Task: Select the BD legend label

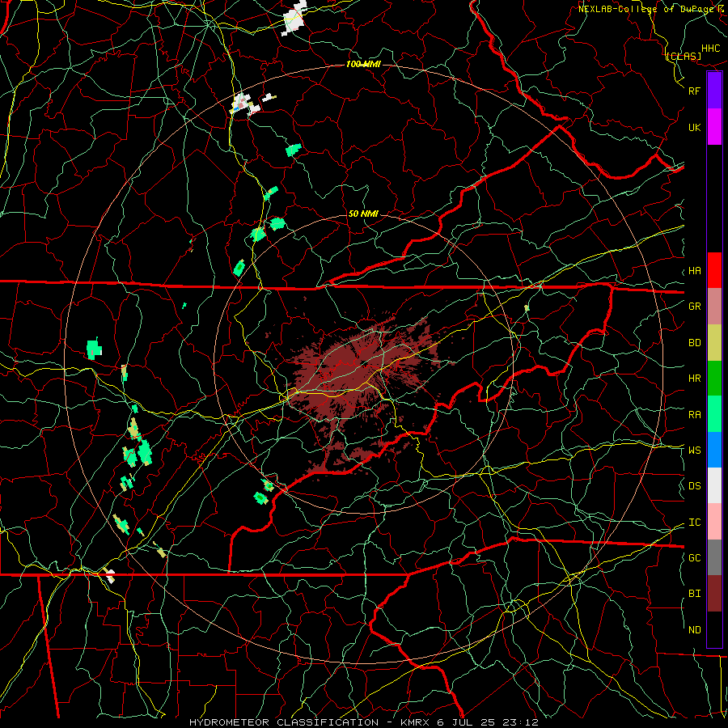Action: click(695, 343)
